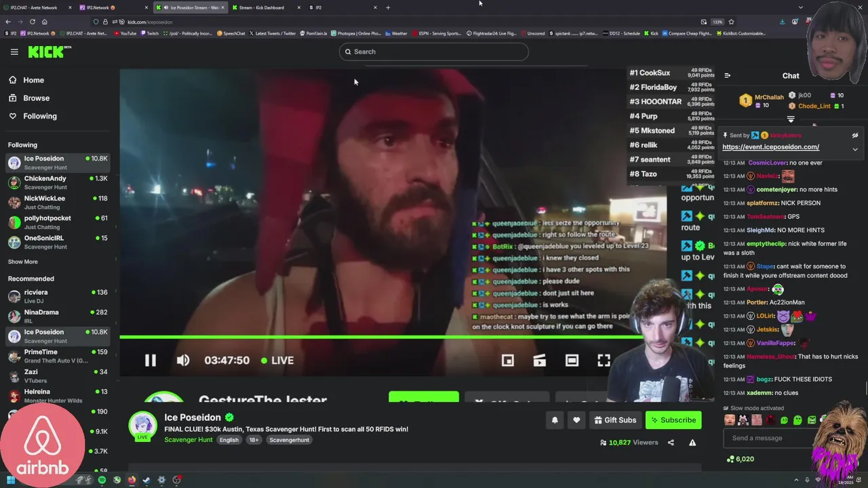Click the 18+ tag
Viewport: 868px width, 488px height.
pyautogui.click(x=254, y=440)
